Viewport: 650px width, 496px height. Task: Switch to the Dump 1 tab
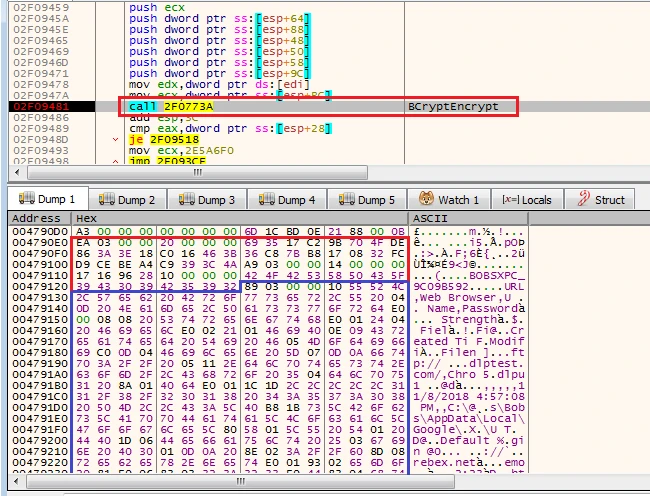(48, 199)
